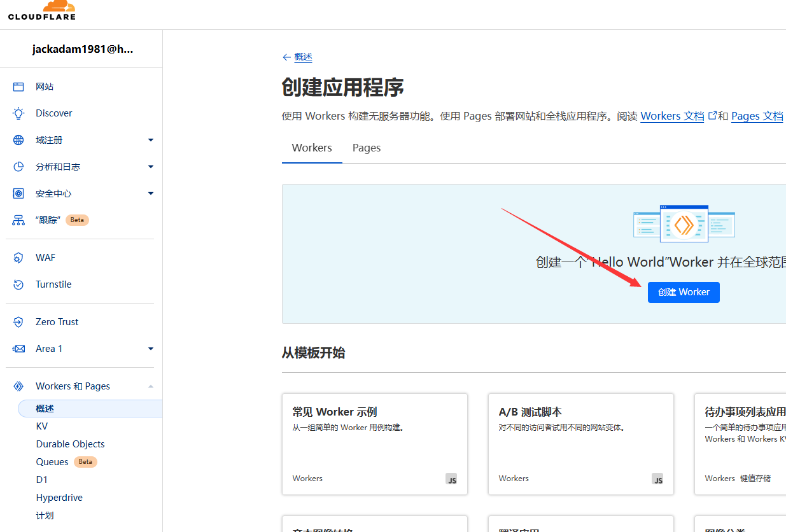Image resolution: width=786 pixels, height=532 pixels.
Task: Click the 网站 browser window icon
Action: 18,87
